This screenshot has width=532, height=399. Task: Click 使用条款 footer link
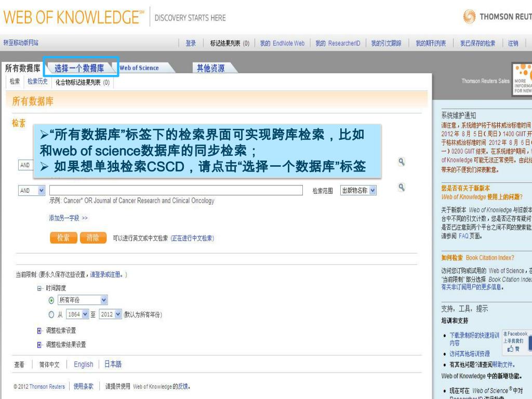[84, 386]
